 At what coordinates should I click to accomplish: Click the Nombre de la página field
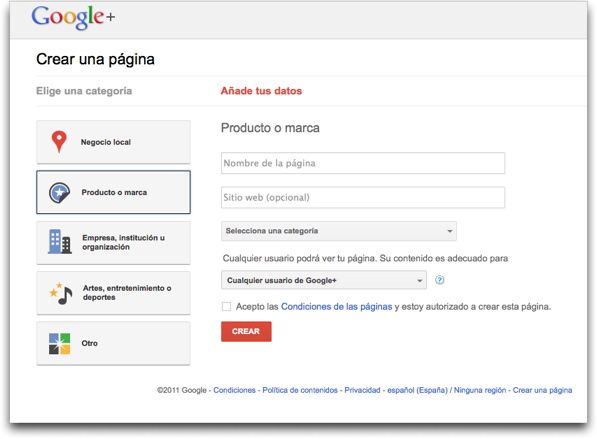363,163
